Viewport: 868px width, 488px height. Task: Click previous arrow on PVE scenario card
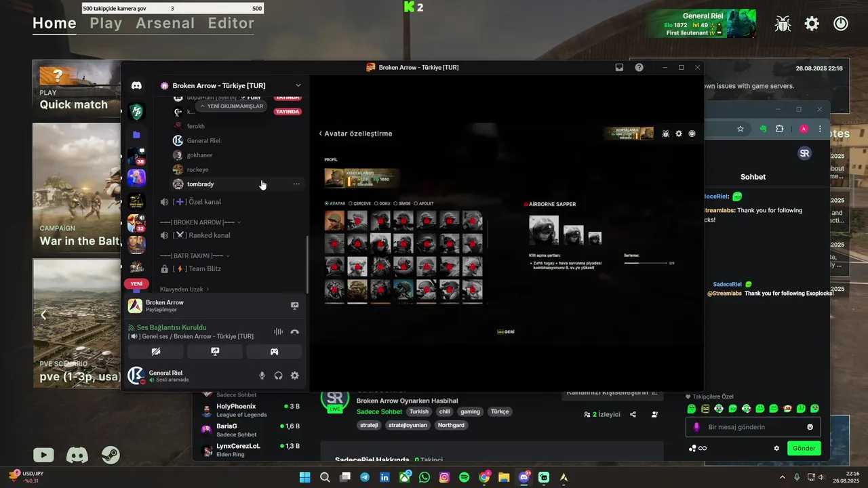[43, 315]
